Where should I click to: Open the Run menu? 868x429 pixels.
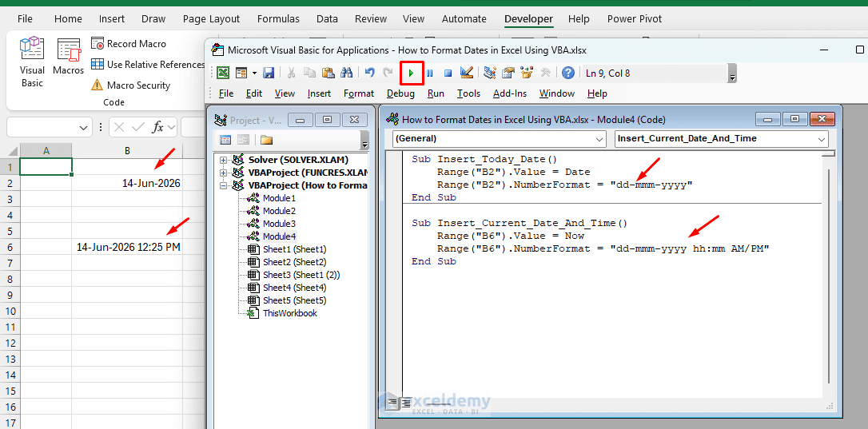(436, 93)
